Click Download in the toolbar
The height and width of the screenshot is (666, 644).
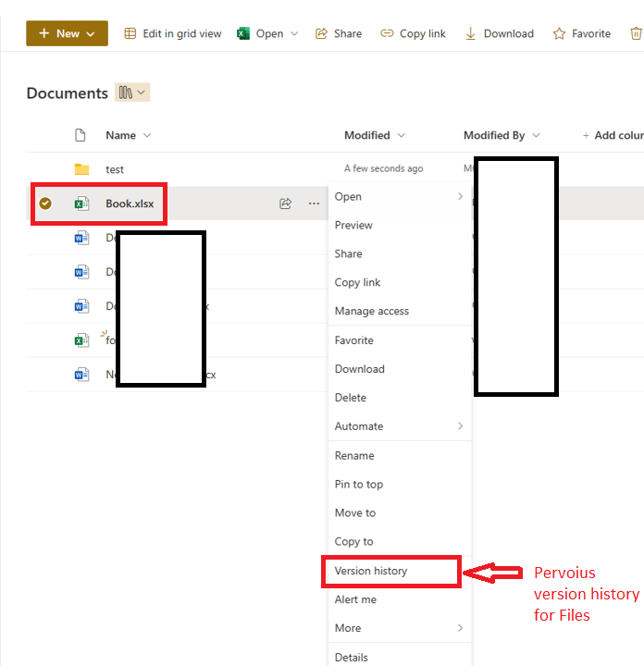[500, 33]
